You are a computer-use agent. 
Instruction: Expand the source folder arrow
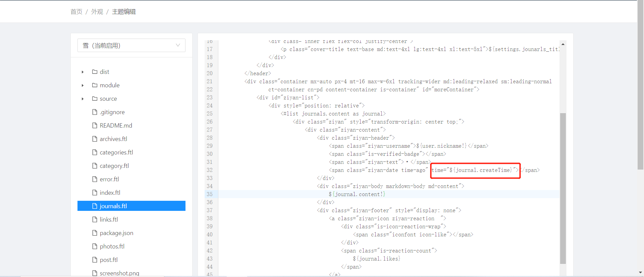click(83, 99)
